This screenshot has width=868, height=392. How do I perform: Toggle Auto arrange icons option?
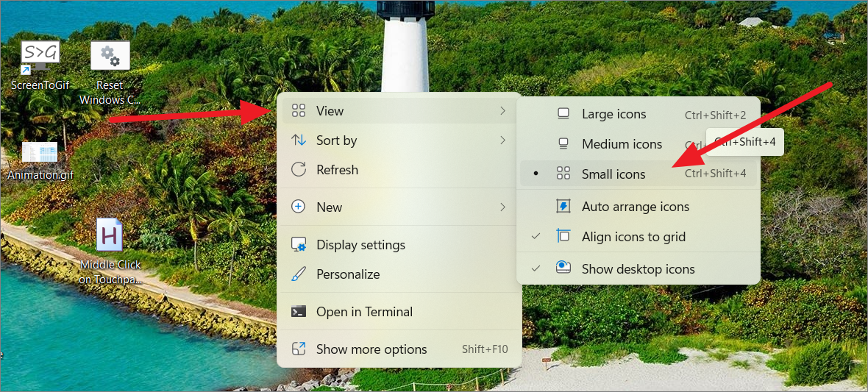tap(638, 207)
